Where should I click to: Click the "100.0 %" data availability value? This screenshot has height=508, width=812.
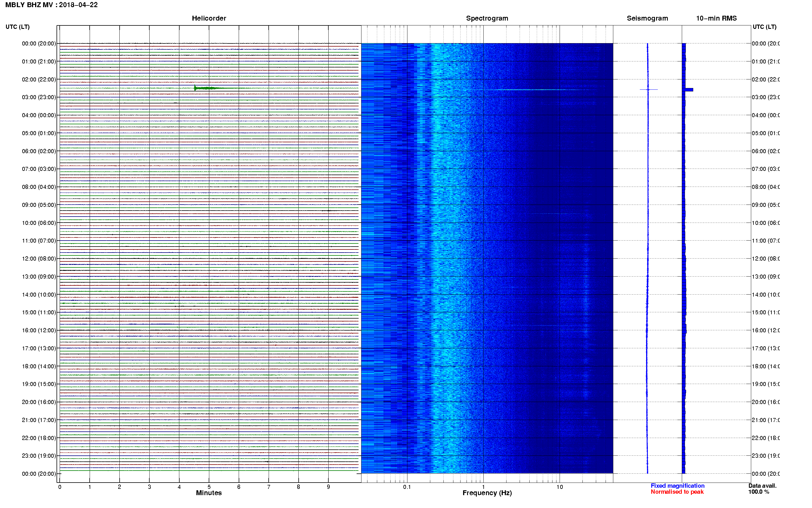pos(759,491)
